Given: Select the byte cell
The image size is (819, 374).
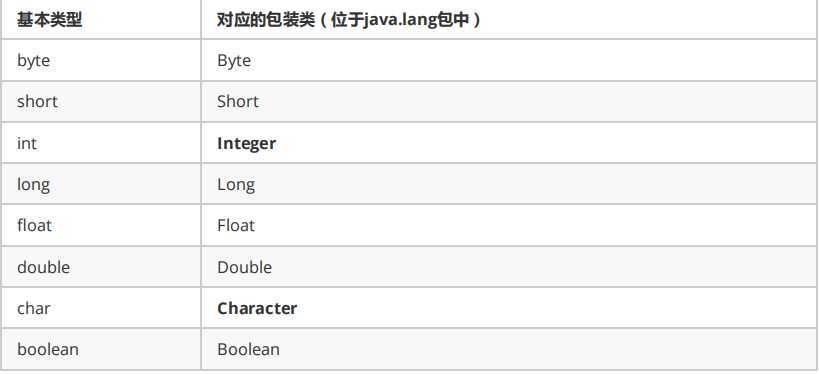Looking at the screenshot, I should (101, 60).
